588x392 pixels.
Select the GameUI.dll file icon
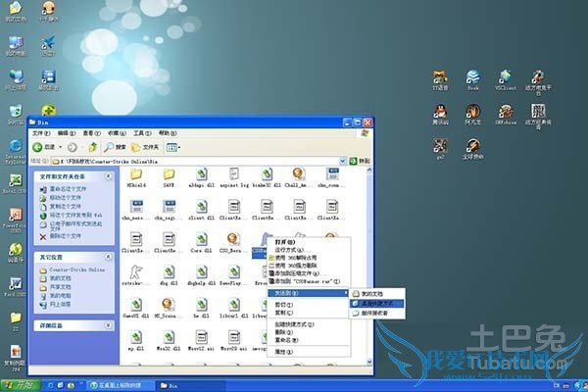click(136, 308)
